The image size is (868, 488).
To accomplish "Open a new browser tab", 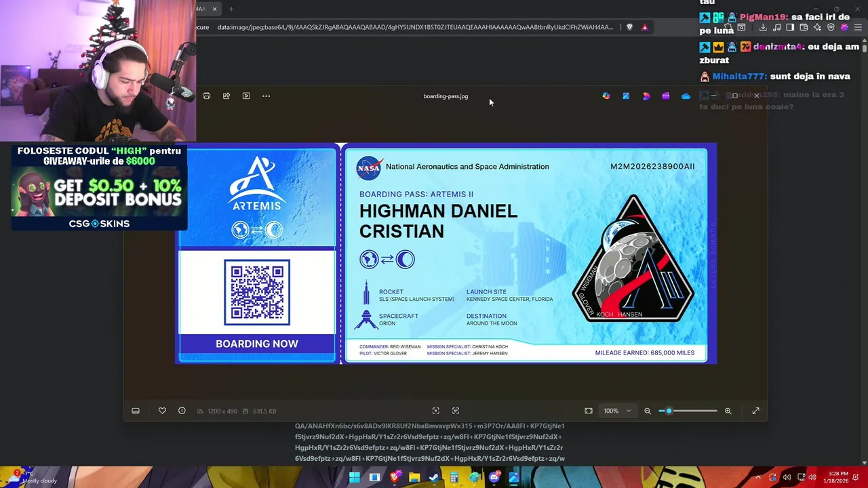I will [x=231, y=9].
